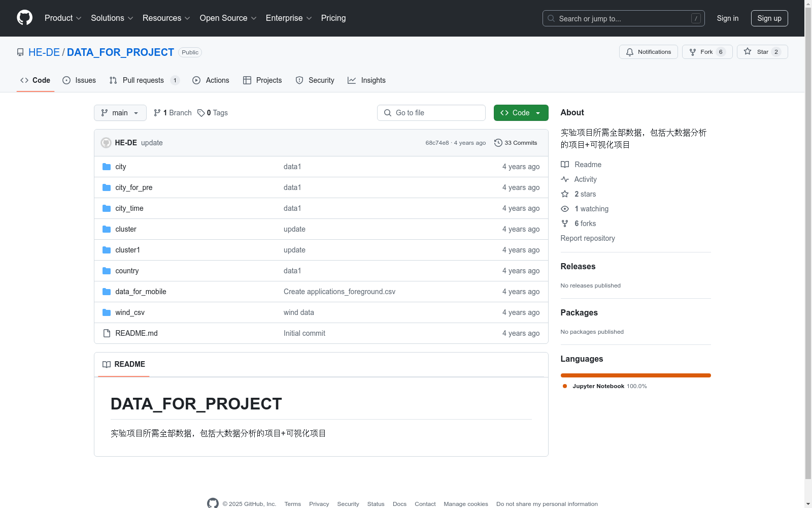
Task: Open the Terms link in footer
Action: point(293,504)
